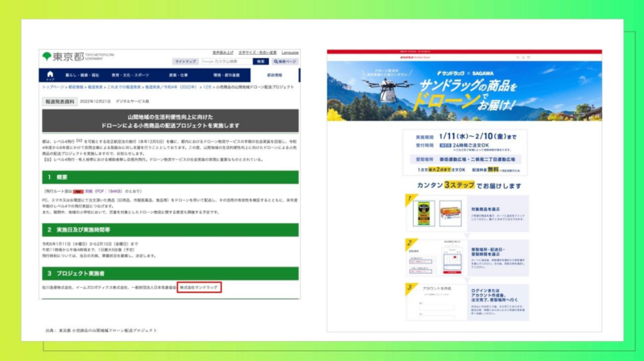Click the step 1 product thumbnail image
Screen dimensions: 644x361
coord(423,214)
